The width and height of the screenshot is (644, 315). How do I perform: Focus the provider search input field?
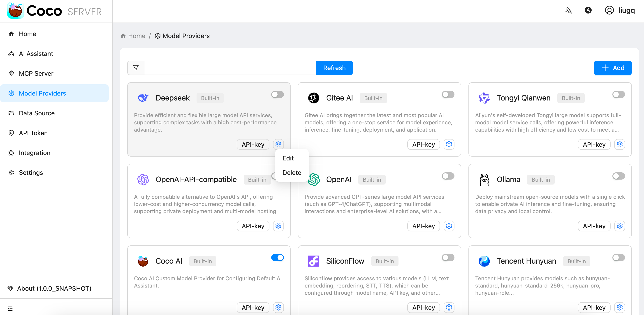coord(230,68)
